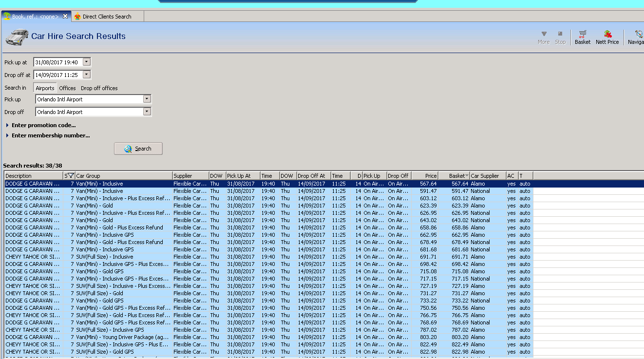Select the Chevy Tahoe row priced 822.49

click(268, 344)
